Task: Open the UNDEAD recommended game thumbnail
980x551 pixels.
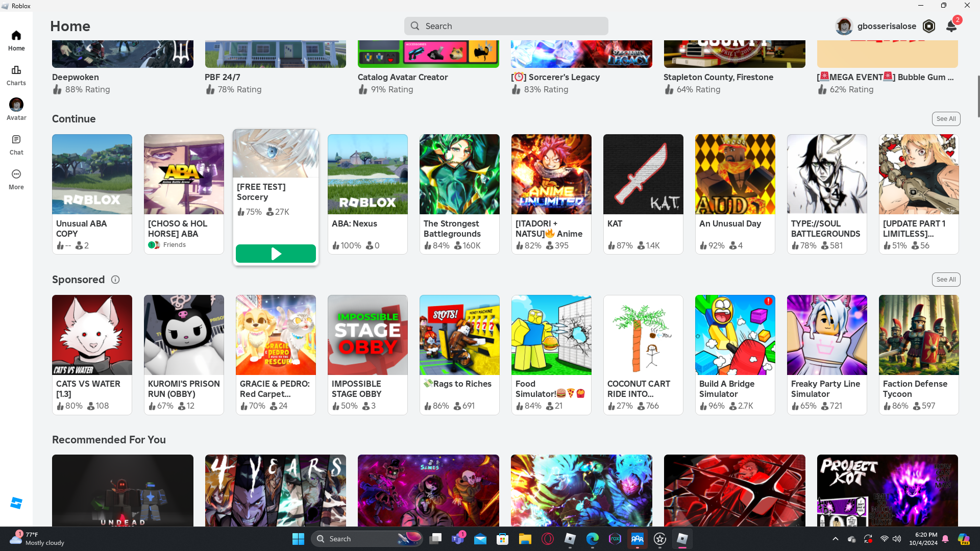Action: click(122, 490)
